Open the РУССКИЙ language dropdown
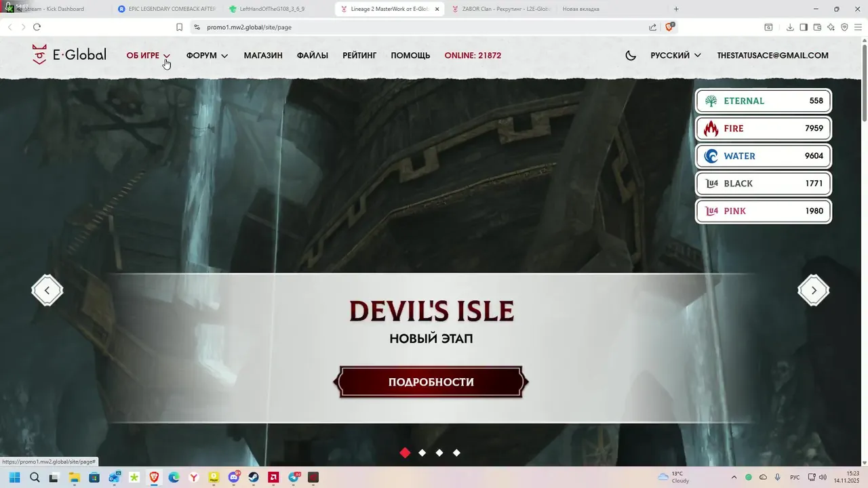 (675, 56)
